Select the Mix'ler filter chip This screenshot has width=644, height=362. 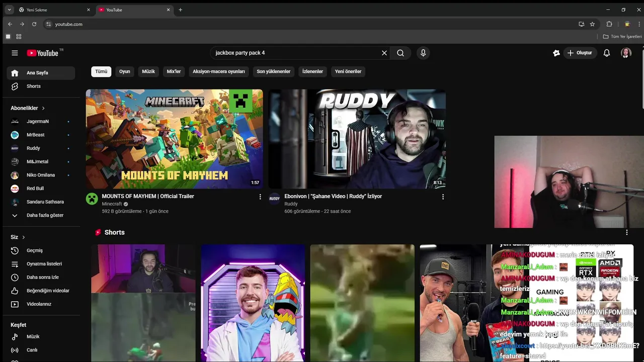pos(174,71)
